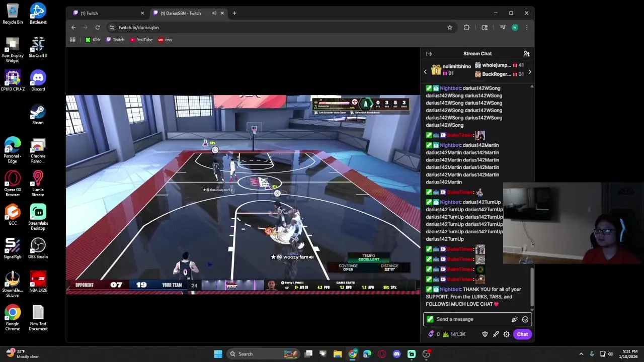Open chat settings gear icon
Viewport: 644px width, 362px height.
click(507, 334)
